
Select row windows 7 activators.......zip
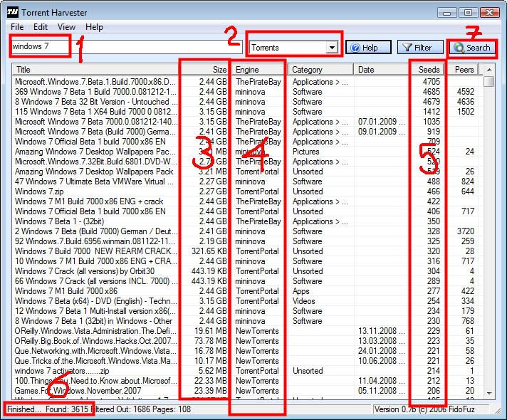(x=246, y=371)
